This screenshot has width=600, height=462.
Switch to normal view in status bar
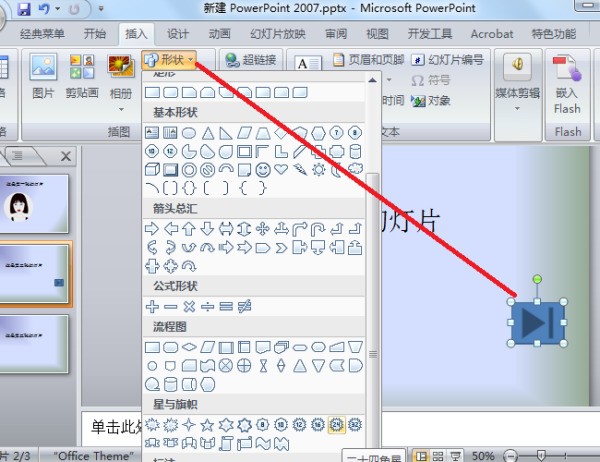pos(421,456)
